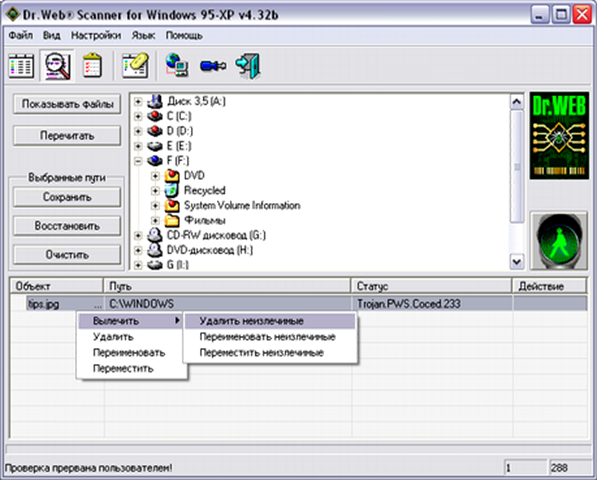Click the Показывать файлы button

67,104
